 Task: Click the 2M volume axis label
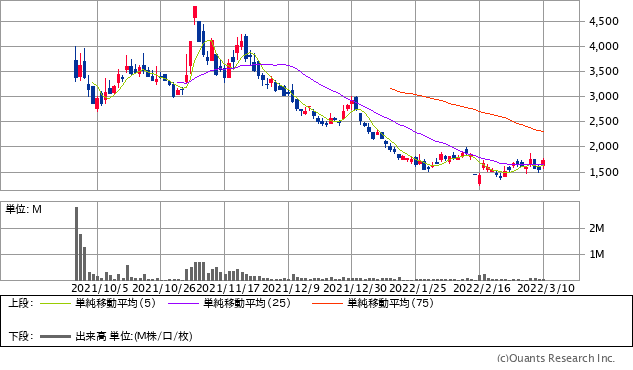click(597, 228)
